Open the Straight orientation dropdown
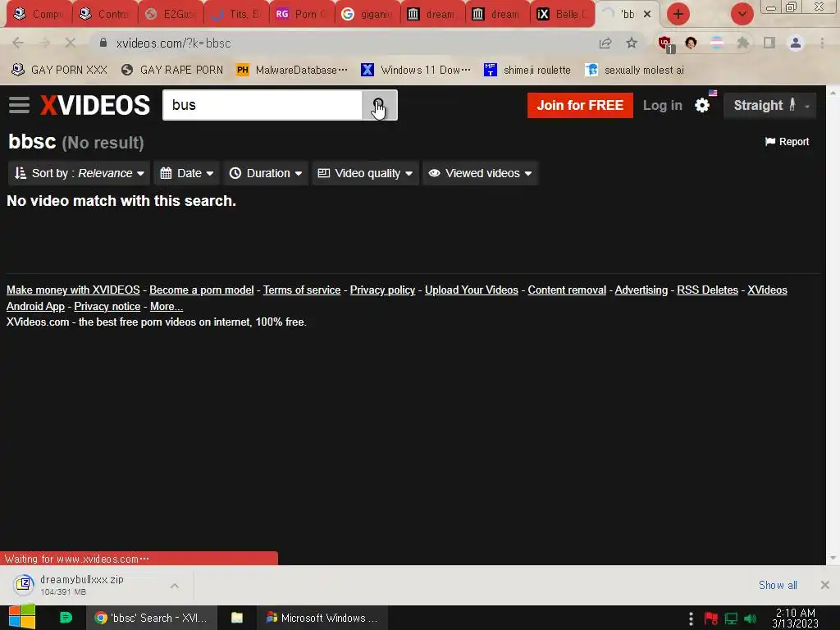Viewport: 840px width, 630px height. [x=769, y=105]
